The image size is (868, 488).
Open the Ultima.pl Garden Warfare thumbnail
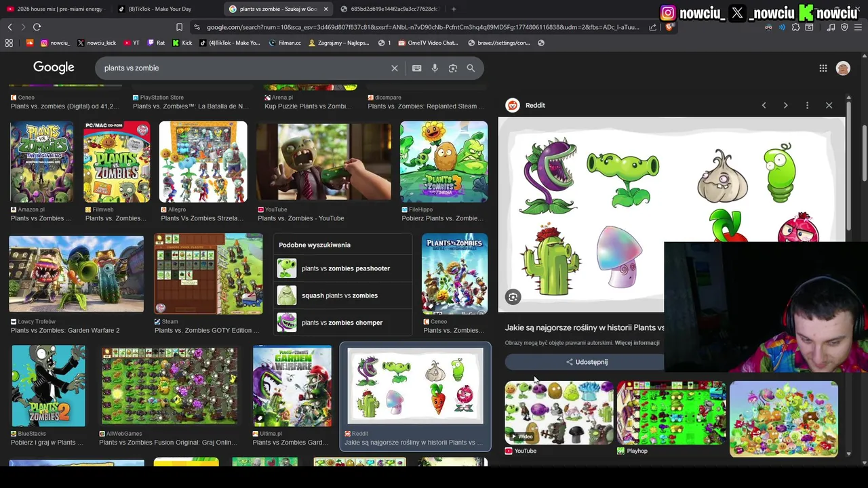coord(292,386)
